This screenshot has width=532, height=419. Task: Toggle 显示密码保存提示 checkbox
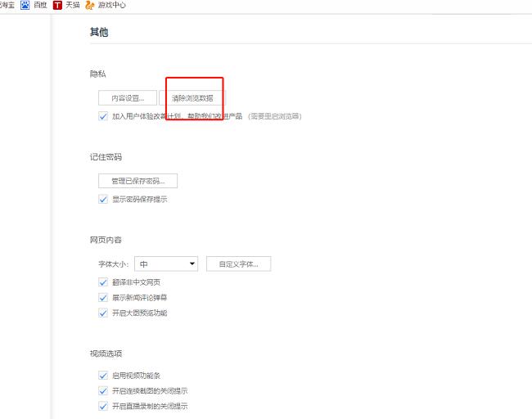[x=103, y=199]
